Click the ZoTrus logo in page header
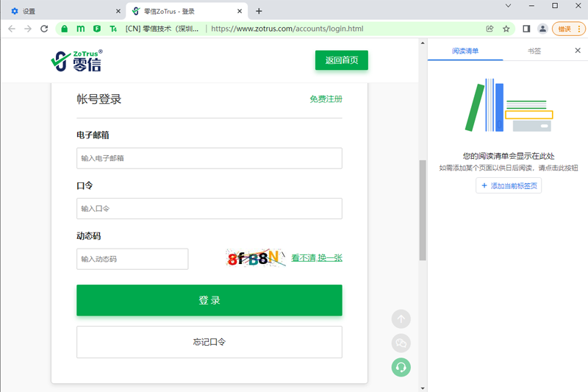The width and height of the screenshot is (588, 392). (x=76, y=60)
